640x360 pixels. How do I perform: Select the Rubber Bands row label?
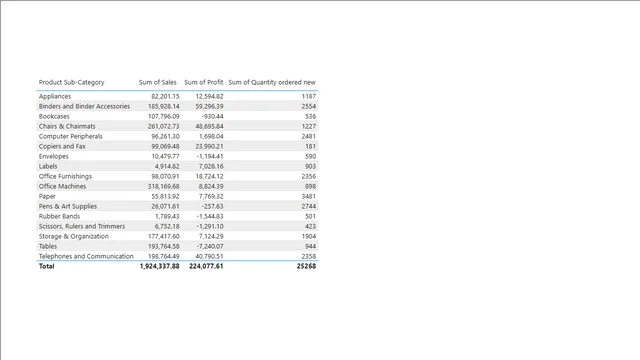click(59, 216)
